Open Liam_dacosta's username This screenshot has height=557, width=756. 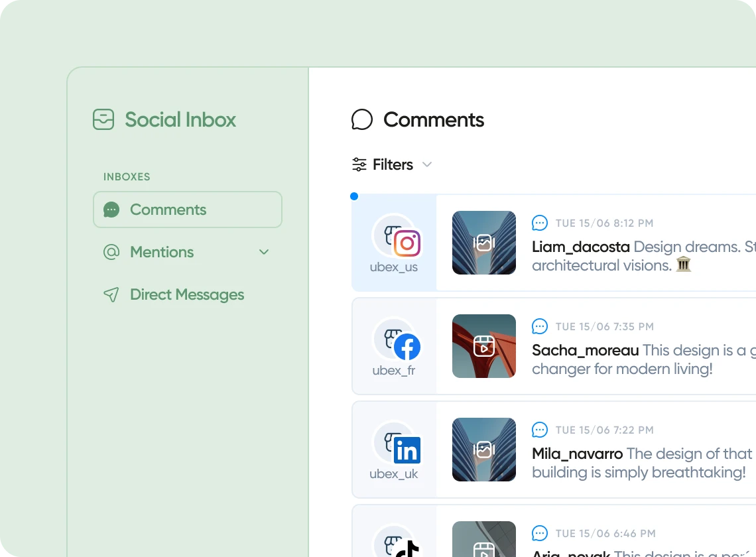coord(580,247)
